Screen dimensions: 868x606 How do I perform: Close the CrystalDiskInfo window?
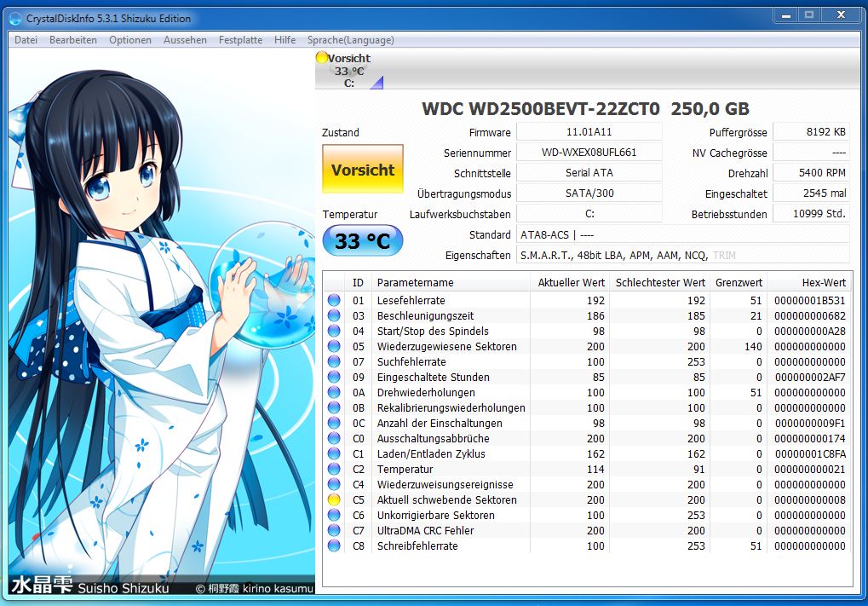841,15
